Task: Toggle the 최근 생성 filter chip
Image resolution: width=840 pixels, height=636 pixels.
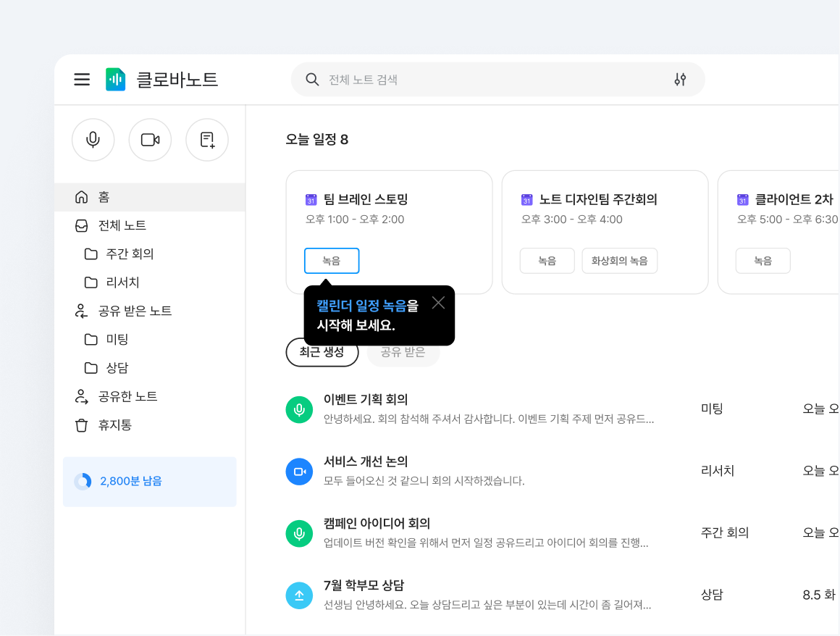Action: click(x=322, y=352)
